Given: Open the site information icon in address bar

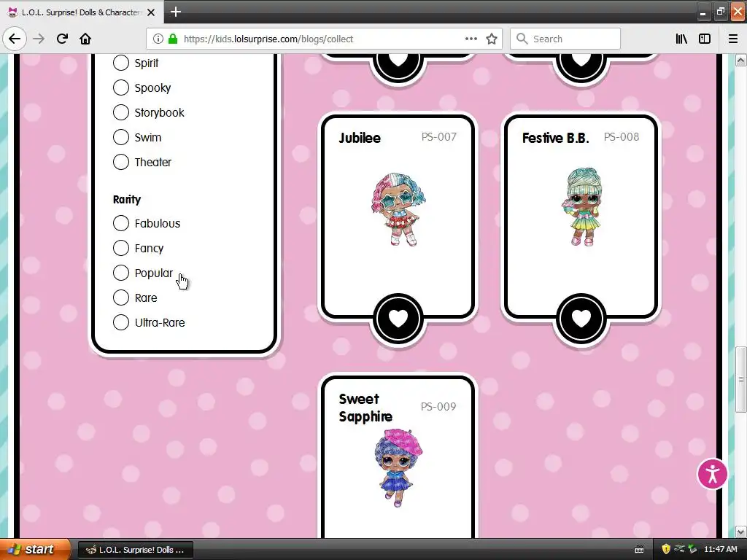Looking at the screenshot, I should pyautogui.click(x=158, y=39).
